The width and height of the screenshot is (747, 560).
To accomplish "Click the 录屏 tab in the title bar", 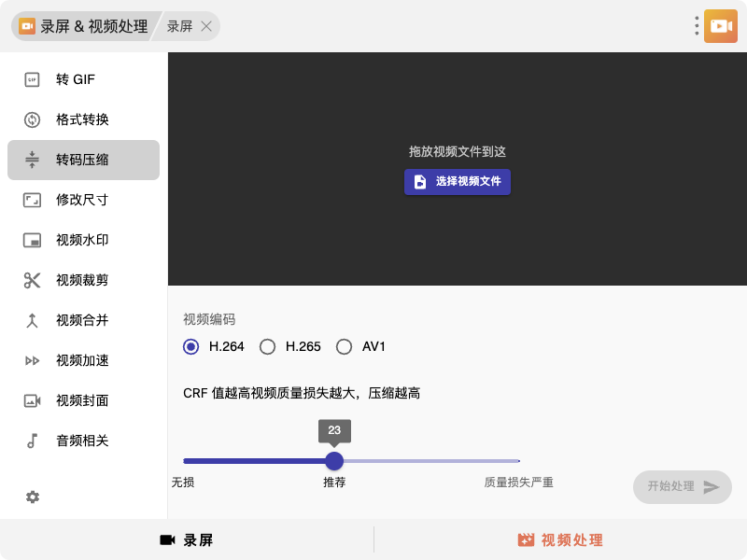I will pyautogui.click(x=179, y=26).
